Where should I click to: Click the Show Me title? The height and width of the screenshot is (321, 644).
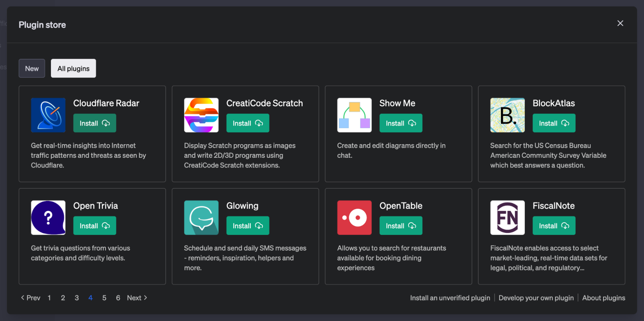click(x=397, y=103)
